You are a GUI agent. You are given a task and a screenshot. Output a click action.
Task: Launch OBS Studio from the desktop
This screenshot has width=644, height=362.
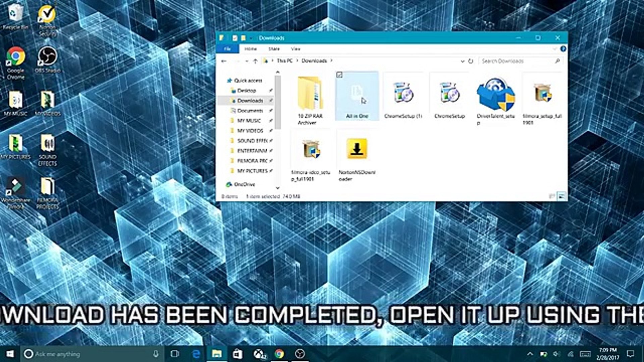[x=47, y=56]
